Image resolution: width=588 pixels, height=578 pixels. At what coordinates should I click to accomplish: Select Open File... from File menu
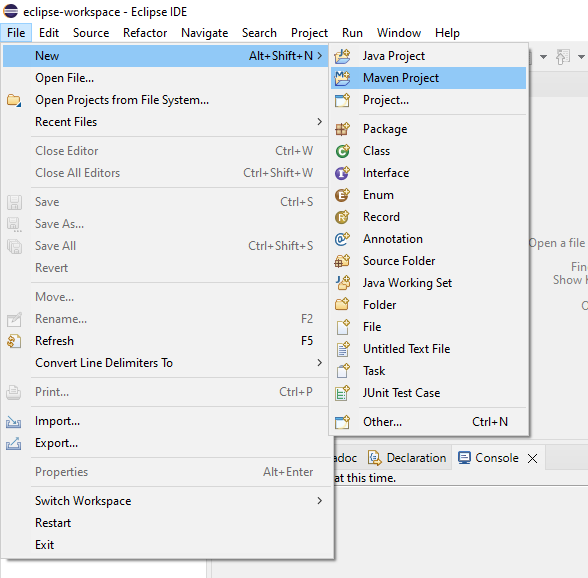click(165, 78)
